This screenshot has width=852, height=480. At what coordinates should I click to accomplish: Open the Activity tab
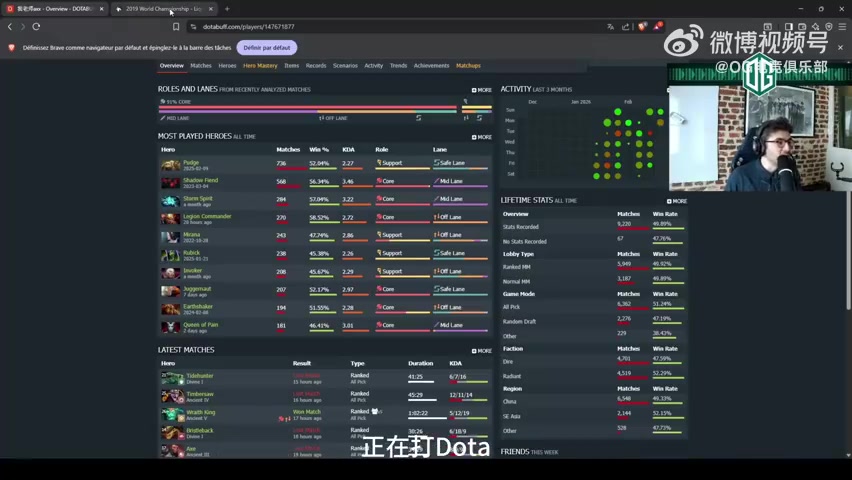pyautogui.click(x=373, y=66)
